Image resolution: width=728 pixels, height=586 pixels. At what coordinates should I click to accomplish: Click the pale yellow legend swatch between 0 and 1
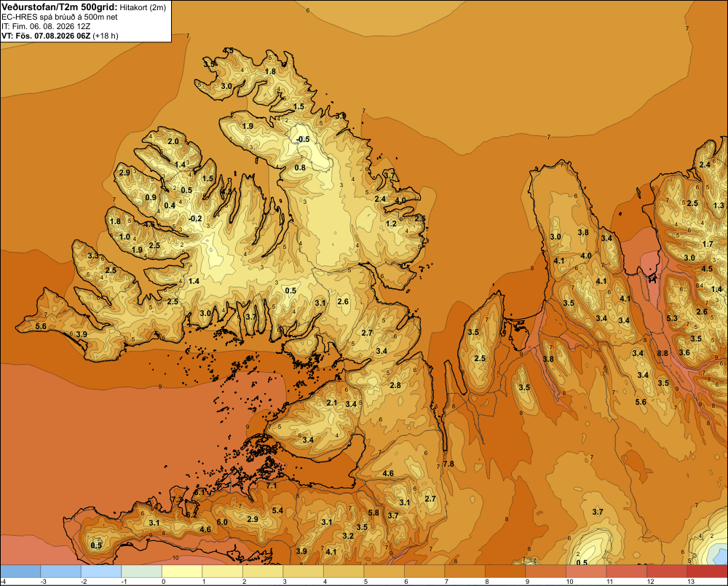[x=182, y=571]
